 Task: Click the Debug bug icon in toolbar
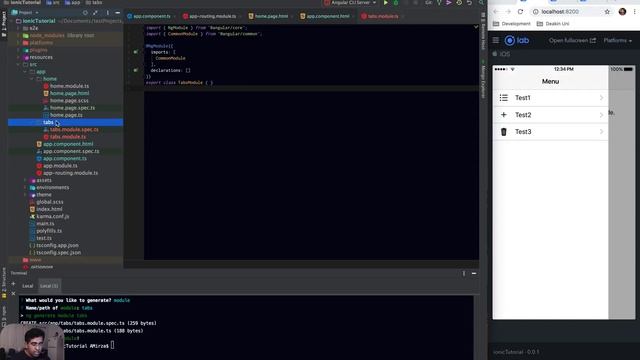click(396, 3)
